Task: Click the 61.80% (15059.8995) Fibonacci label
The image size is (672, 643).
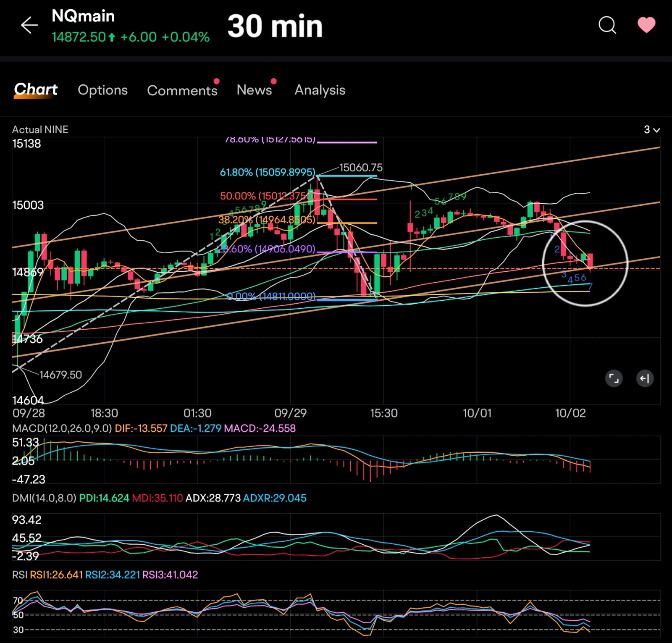Action: [268, 172]
